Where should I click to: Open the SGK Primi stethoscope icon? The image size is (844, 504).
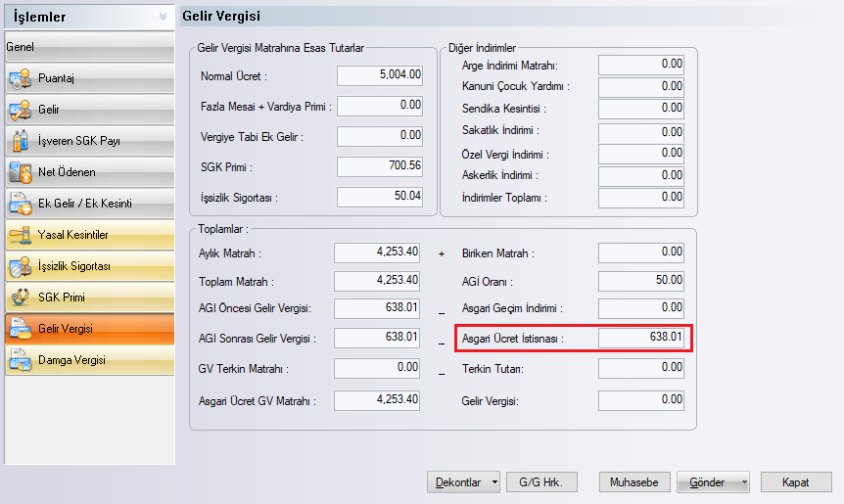(21, 298)
